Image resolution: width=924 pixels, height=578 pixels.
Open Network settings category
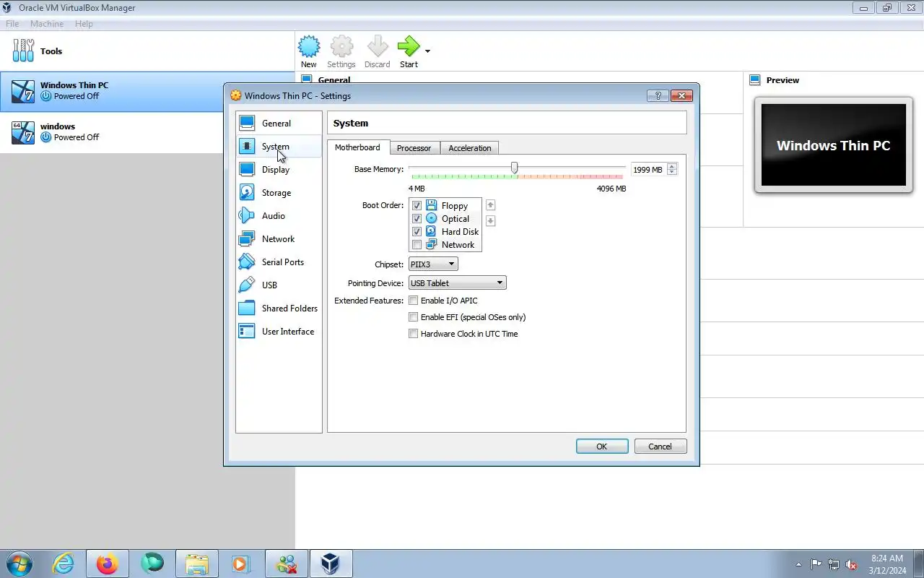click(x=279, y=239)
